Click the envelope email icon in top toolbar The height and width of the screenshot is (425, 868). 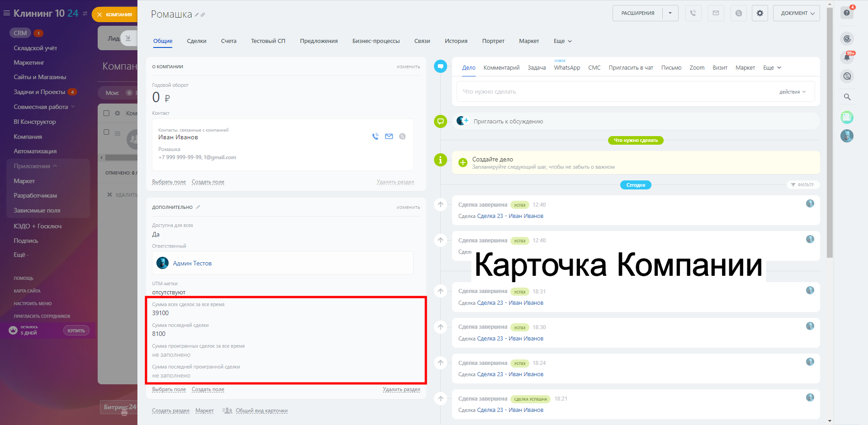point(716,13)
